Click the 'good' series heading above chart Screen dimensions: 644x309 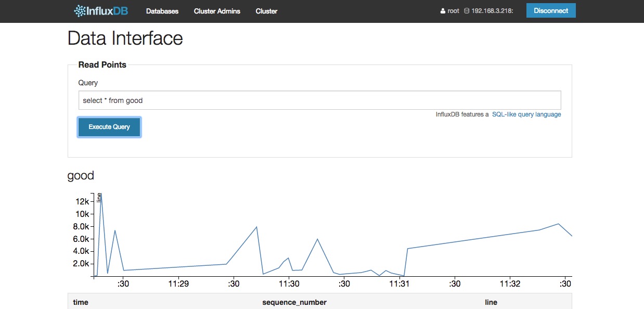(x=81, y=175)
